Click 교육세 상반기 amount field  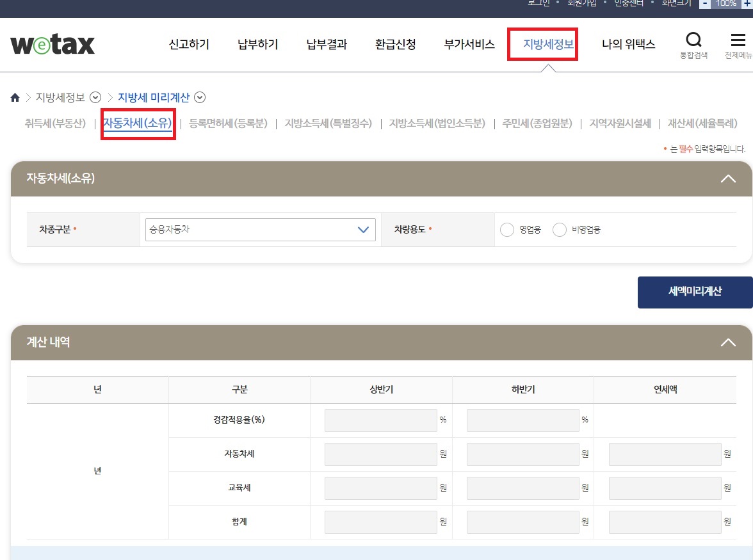[381, 488]
